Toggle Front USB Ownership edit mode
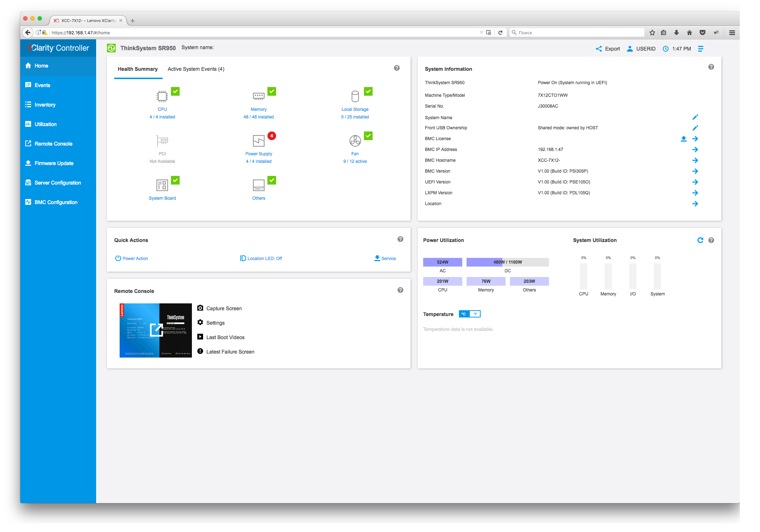The height and width of the screenshot is (532, 760). click(695, 127)
